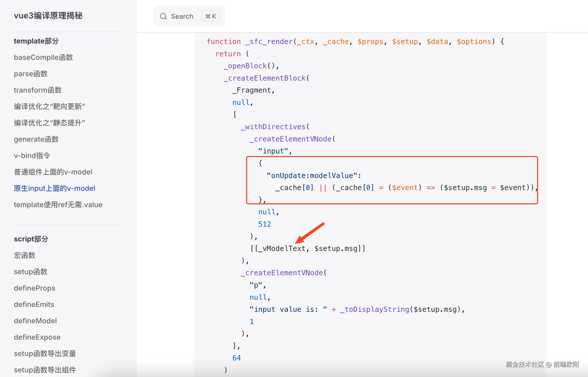This screenshot has width=588, height=377.
Task: Open the defineModel page
Action: pos(35,321)
